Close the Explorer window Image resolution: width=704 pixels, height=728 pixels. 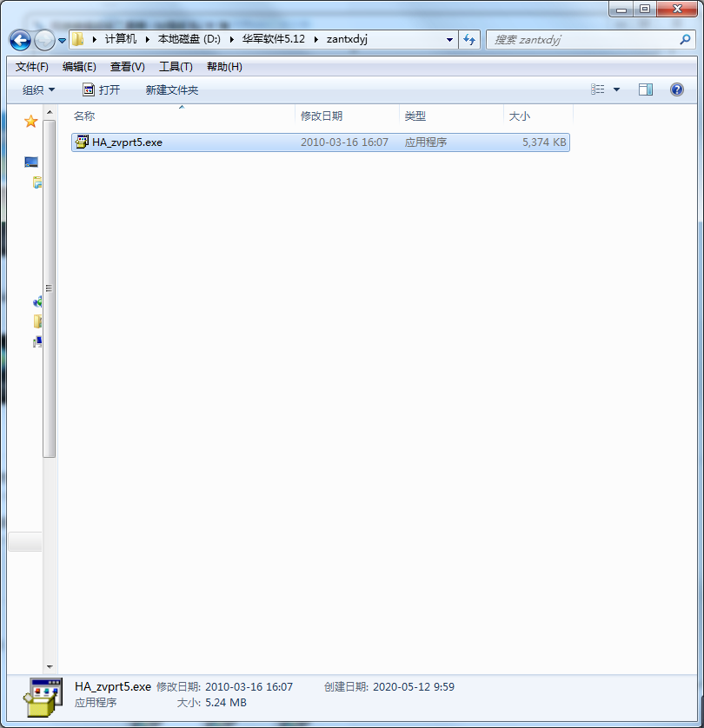677,10
